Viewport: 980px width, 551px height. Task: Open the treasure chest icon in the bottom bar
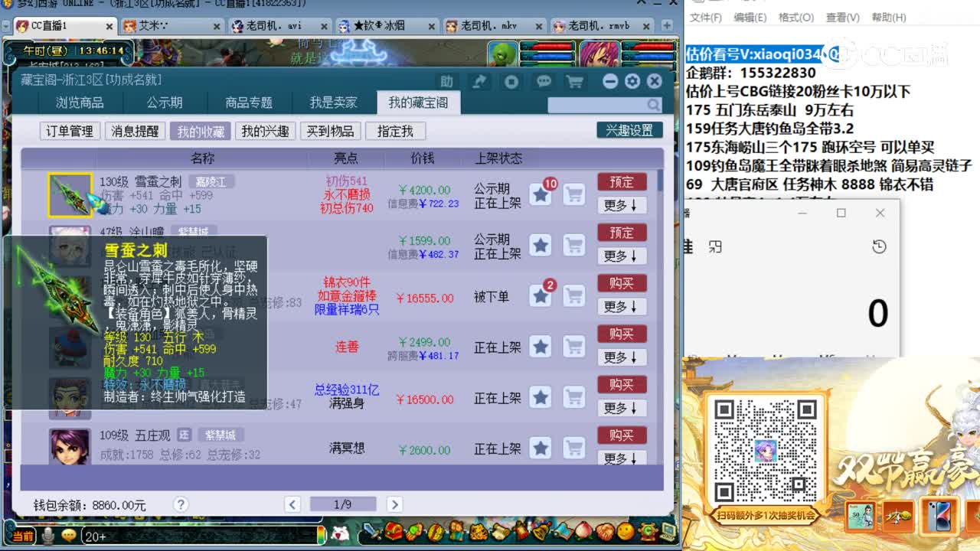click(394, 530)
